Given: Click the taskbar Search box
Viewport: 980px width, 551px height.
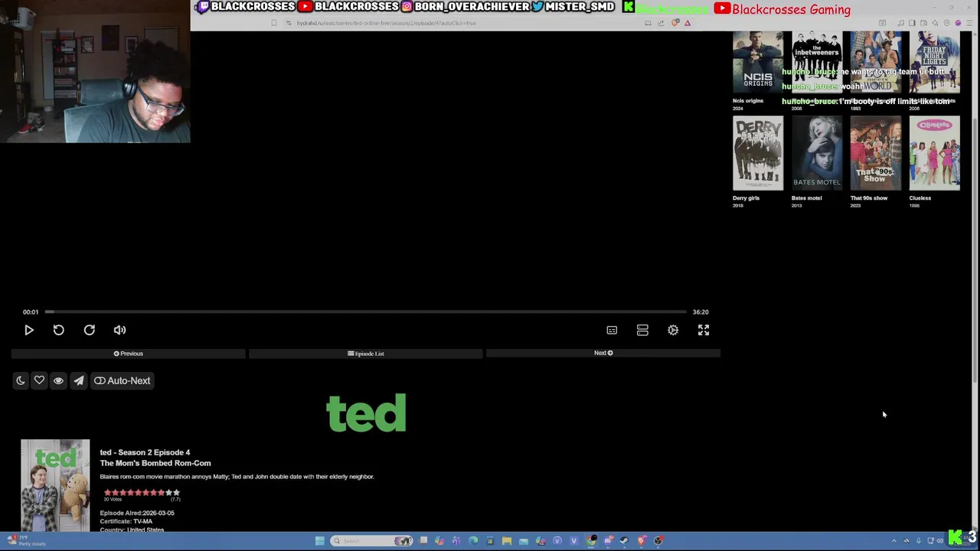Looking at the screenshot, I should coord(371,541).
